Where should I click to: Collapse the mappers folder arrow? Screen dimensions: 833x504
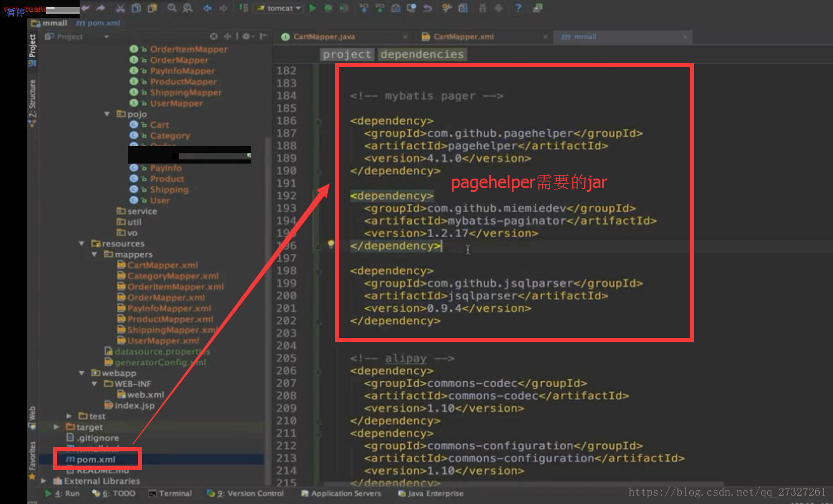coord(95,254)
